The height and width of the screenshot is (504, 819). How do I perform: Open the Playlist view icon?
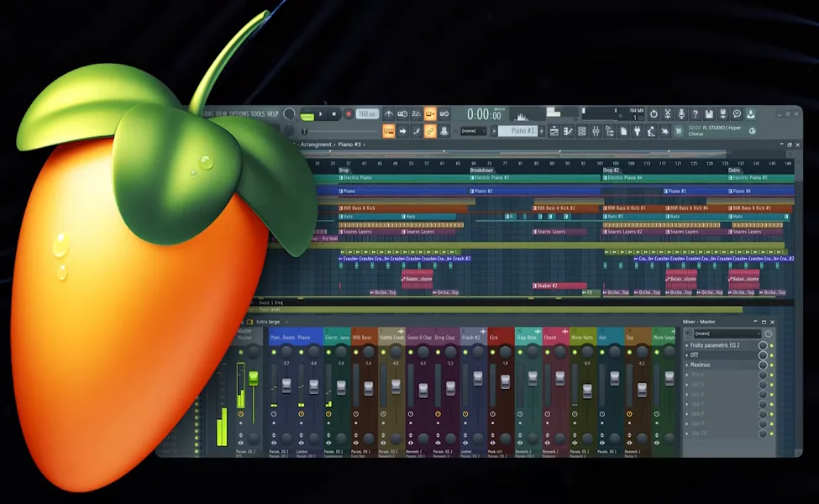point(554,132)
